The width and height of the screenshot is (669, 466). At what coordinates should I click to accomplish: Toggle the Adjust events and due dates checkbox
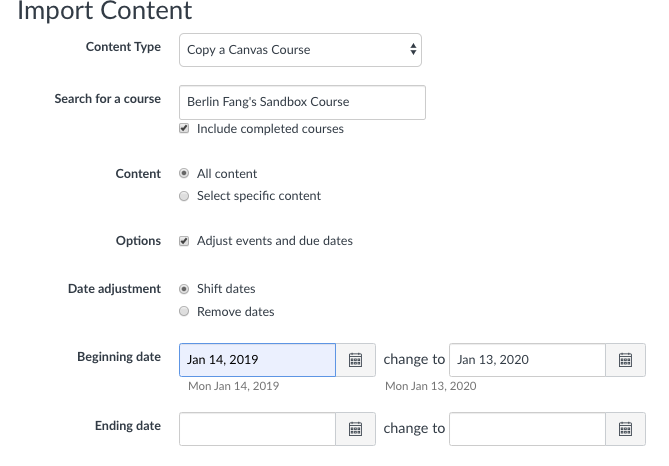[184, 241]
